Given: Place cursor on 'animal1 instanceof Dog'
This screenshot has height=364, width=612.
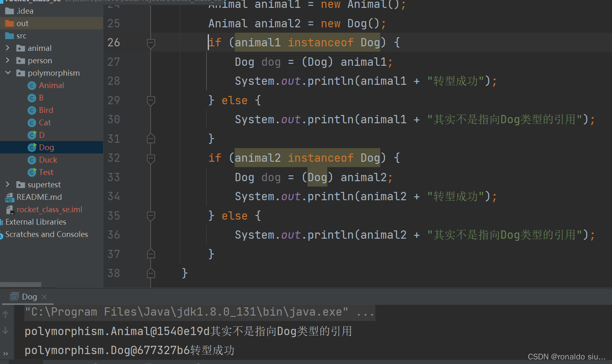Looking at the screenshot, I should (307, 42).
